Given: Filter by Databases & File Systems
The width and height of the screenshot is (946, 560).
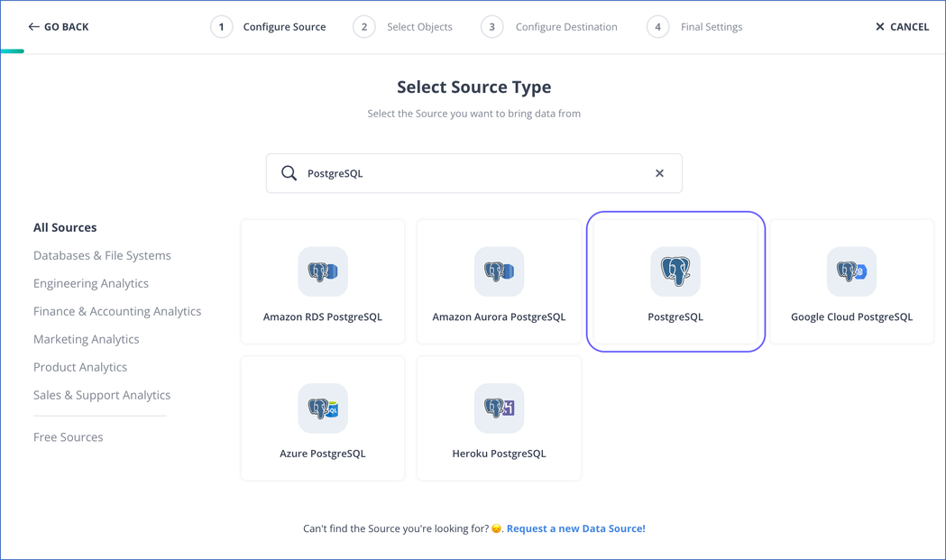Looking at the screenshot, I should (102, 255).
